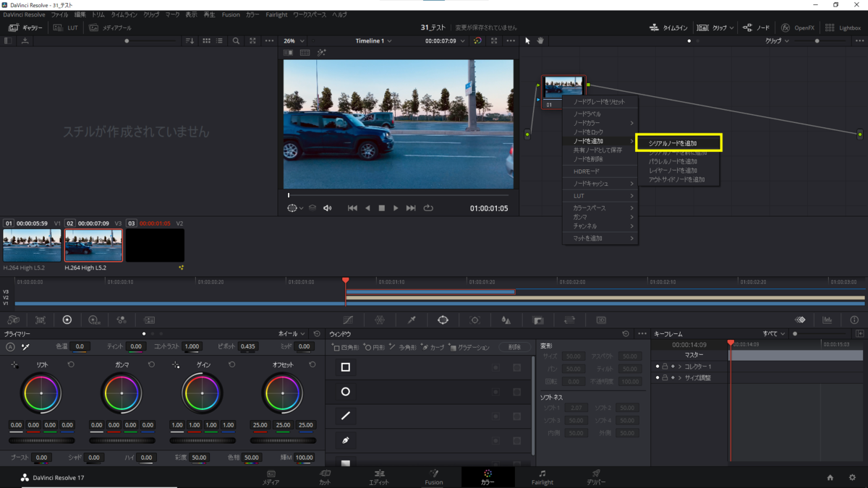
Task: Click the Home icon at bottom right
Action: tap(830, 478)
